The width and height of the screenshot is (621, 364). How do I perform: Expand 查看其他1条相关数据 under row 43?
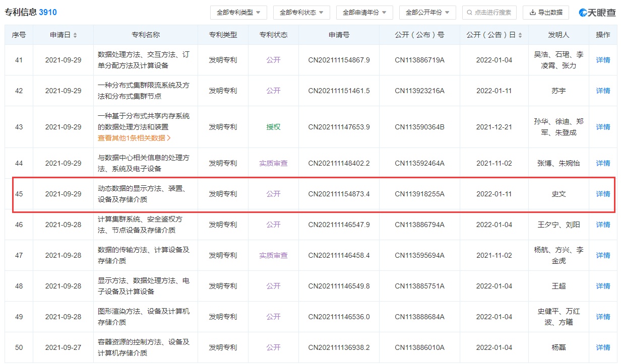(x=134, y=138)
